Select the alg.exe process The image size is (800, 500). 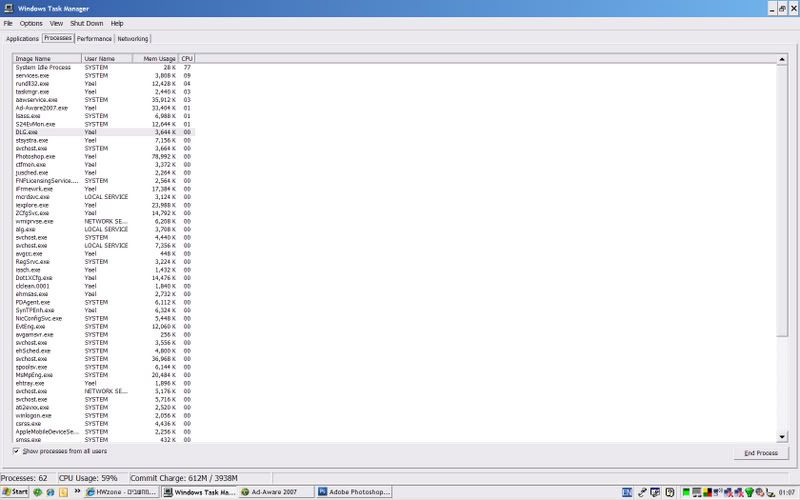pos(104,230)
